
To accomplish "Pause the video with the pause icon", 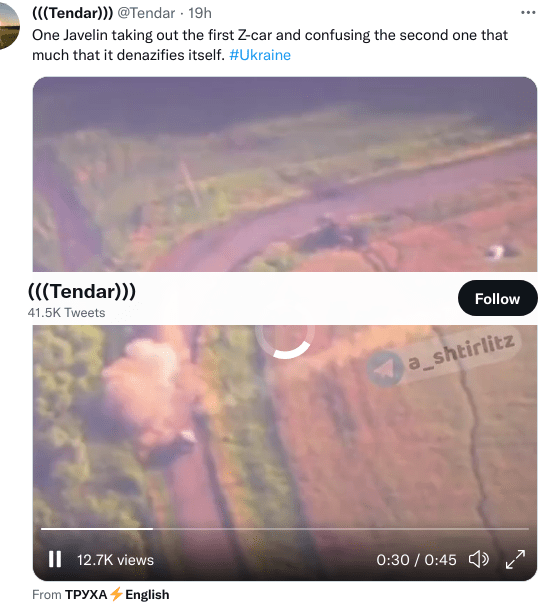I will [x=55, y=559].
